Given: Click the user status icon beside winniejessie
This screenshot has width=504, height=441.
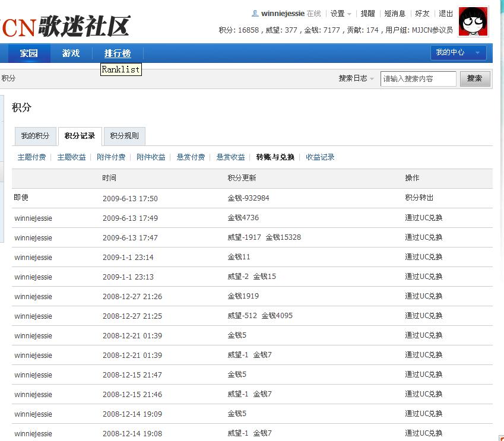Looking at the screenshot, I should pos(255,14).
